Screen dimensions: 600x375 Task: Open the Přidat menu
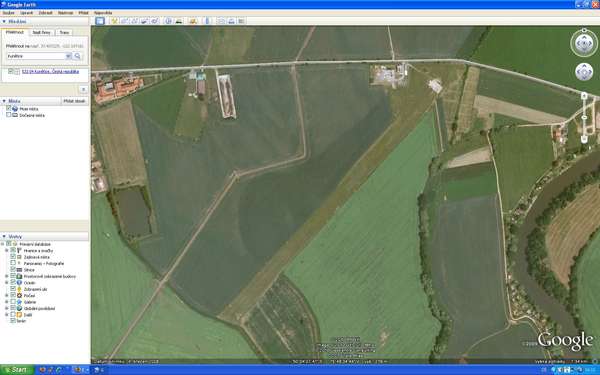point(83,13)
